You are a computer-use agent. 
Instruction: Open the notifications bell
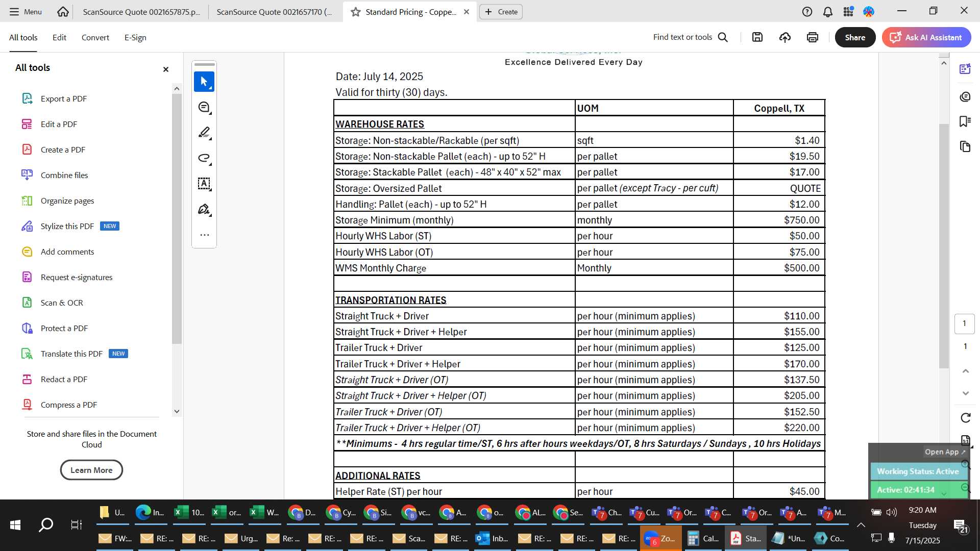(x=828, y=12)
